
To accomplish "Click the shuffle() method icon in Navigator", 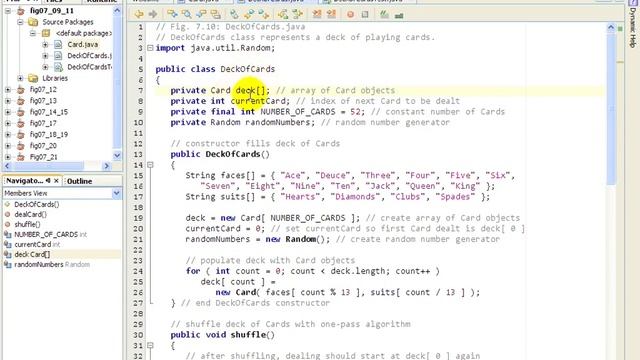I will coord(7,224).
